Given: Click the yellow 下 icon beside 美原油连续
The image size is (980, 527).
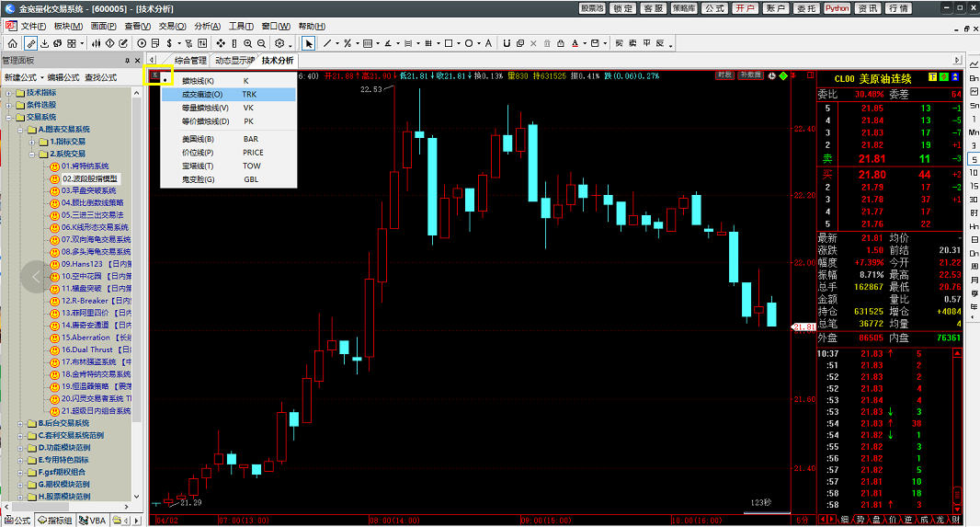Looking at the screenshot, I should click(932, 77).
